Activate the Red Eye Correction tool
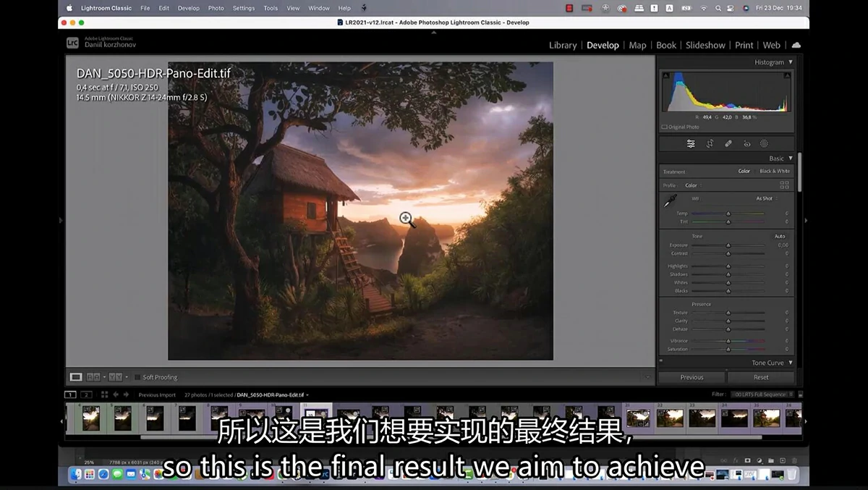 click(747, 144)
